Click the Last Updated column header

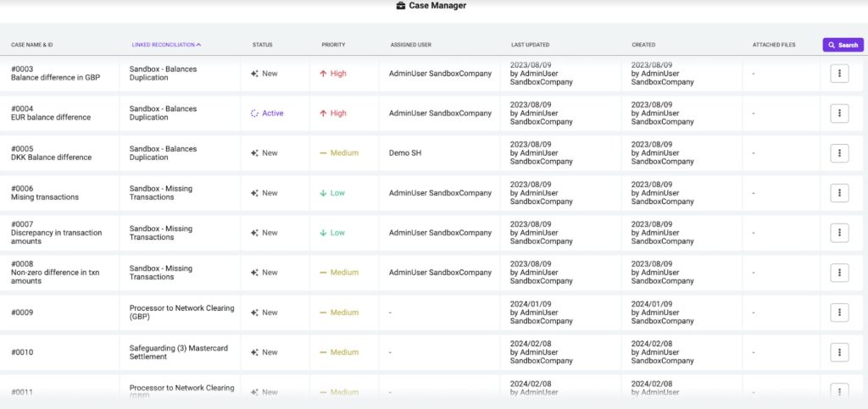530,45
